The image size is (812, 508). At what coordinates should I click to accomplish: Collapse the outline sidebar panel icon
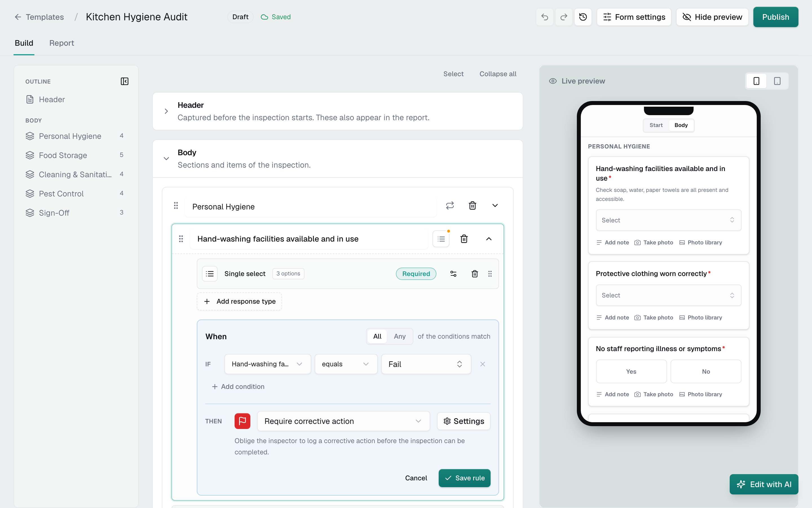(125, 81)
